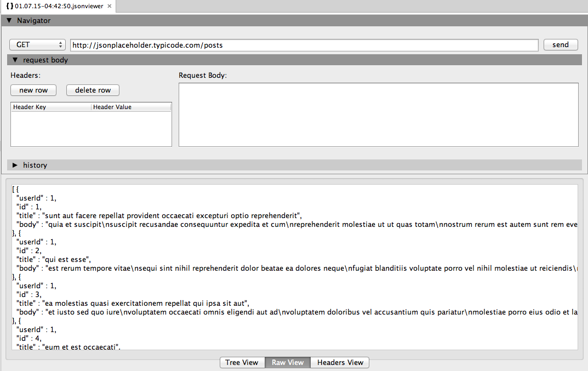Click the delete row button
Image resolution: width=588 pixels, height=371 pixels.
[93, 90]
